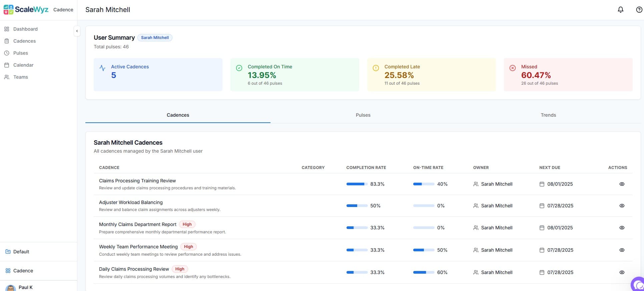Click the ScaleWyz logo
The width and height of the screenshot is (644, 291).
[x=26, y=10]
